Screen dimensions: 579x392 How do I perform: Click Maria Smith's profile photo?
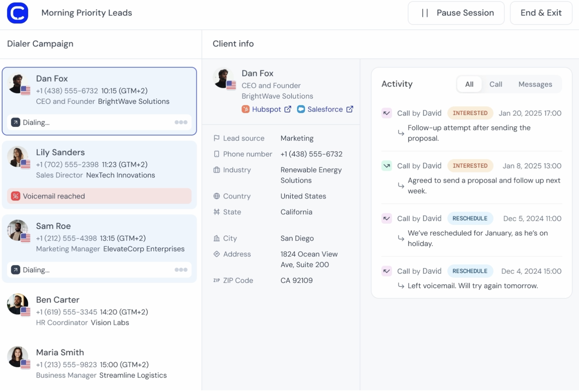pos(17,357)
